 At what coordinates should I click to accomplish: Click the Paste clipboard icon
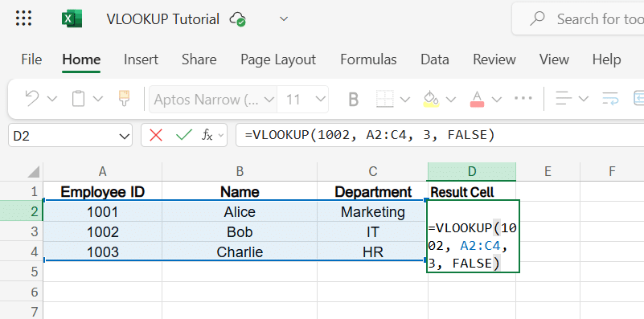point(78,99)
